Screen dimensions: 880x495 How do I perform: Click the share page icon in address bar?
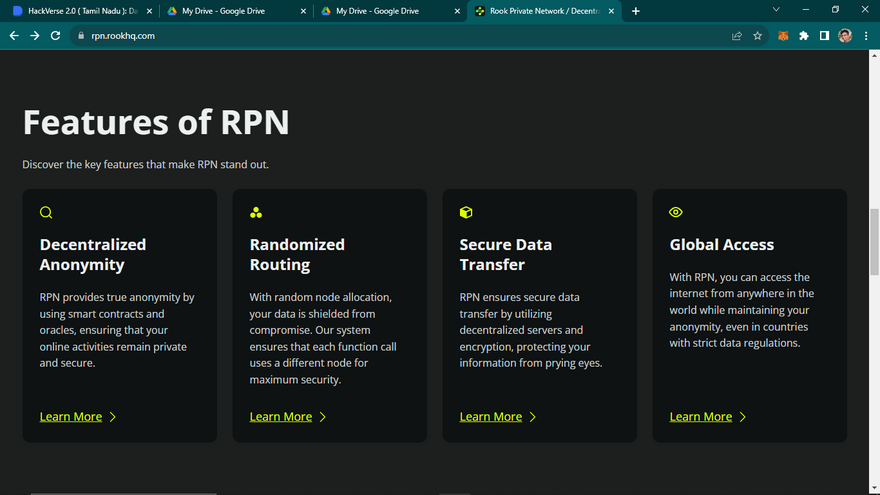click(737, 35)
